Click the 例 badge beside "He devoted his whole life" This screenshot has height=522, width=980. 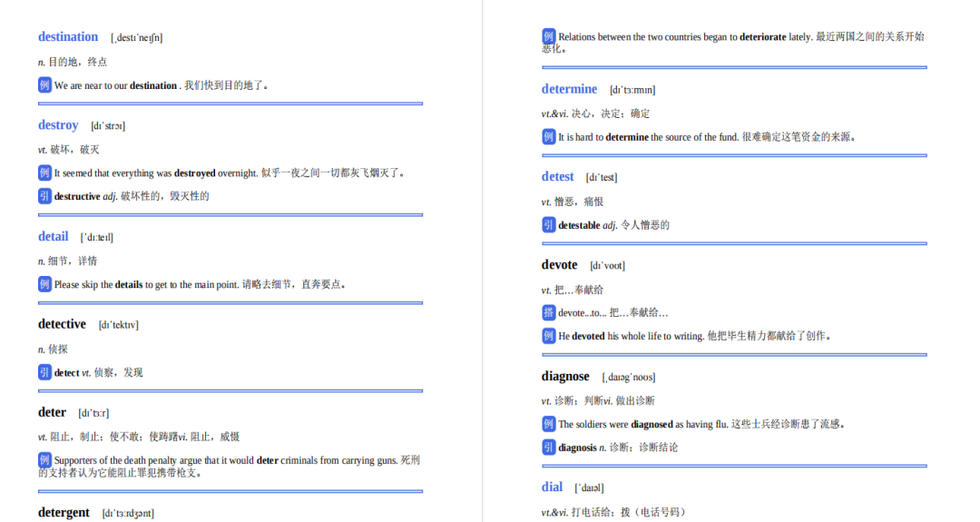click(548, 336)
